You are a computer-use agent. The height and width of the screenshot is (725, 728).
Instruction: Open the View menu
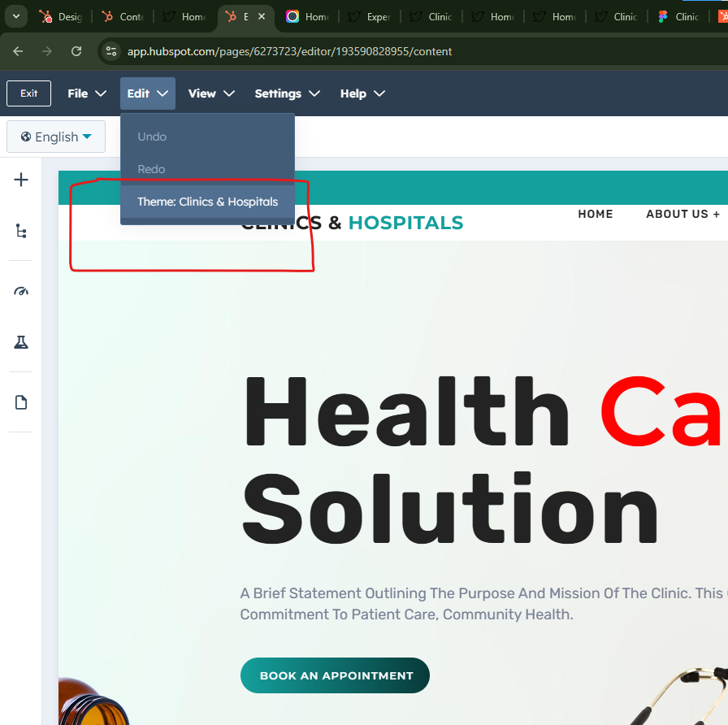click(x=211, y=93)
